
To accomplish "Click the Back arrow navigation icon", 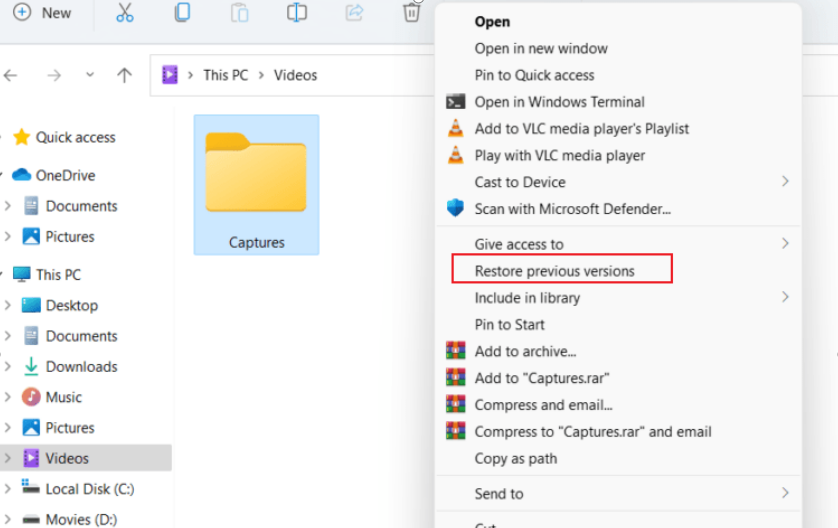I will pyautogui.click(x=12, y=75).
